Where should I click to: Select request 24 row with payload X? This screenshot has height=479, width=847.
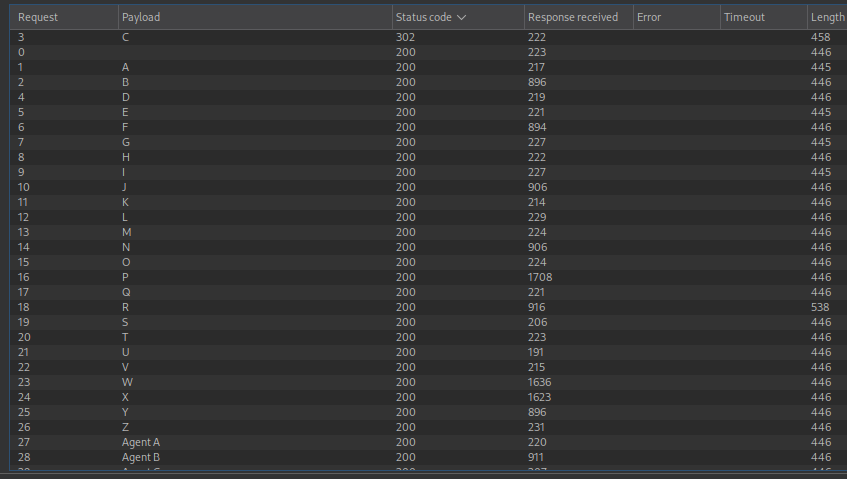pyautogui.click(x=250, y=397)
